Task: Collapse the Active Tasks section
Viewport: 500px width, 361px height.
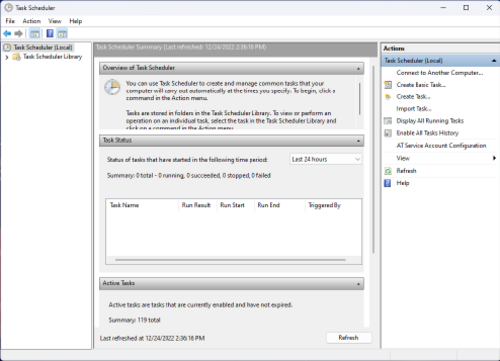Action: (358, 284)
